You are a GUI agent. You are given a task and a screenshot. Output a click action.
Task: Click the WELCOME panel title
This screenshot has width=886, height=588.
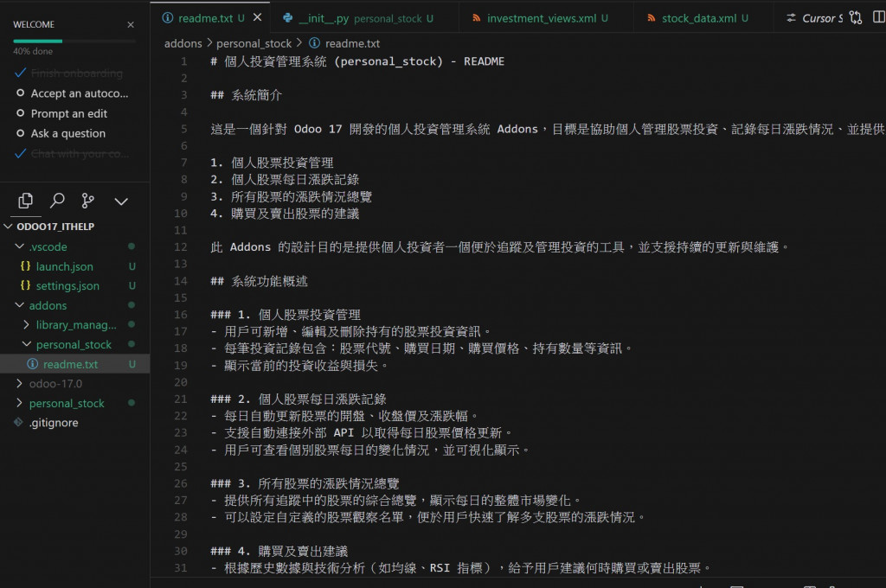click(x=34, y=25)
